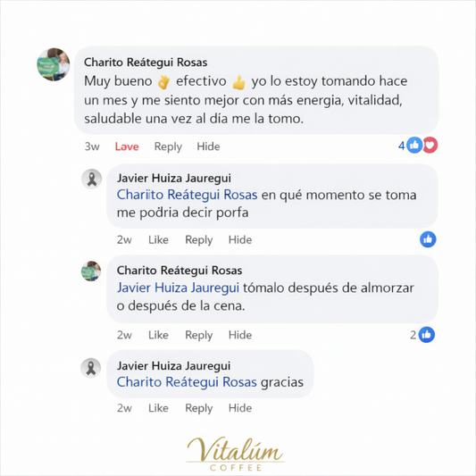Click the thumbs-up reaction beside count 4
The height and width of the screenshot is (476, 476).
(414, 145)
